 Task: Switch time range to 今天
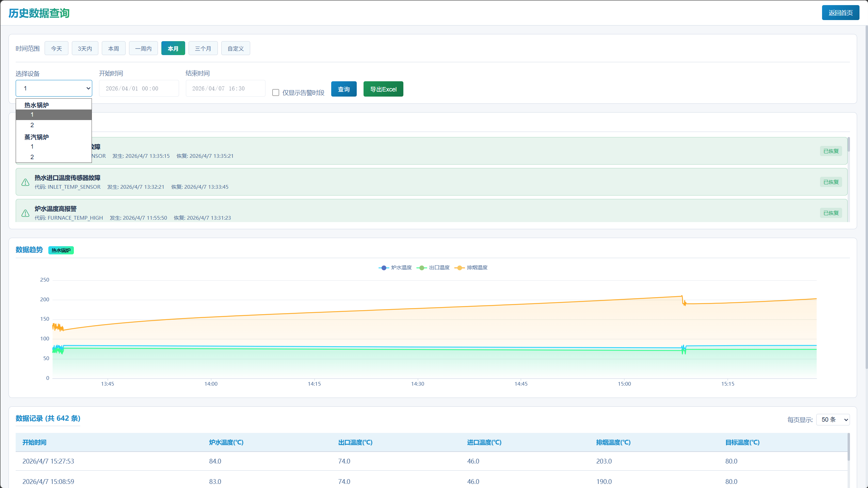57,49
